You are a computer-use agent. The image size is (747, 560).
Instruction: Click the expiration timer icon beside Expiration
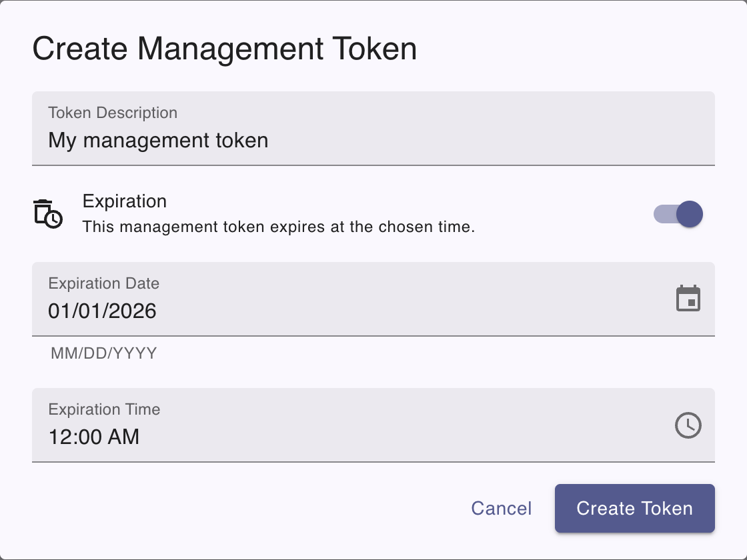tap(47, 213)
